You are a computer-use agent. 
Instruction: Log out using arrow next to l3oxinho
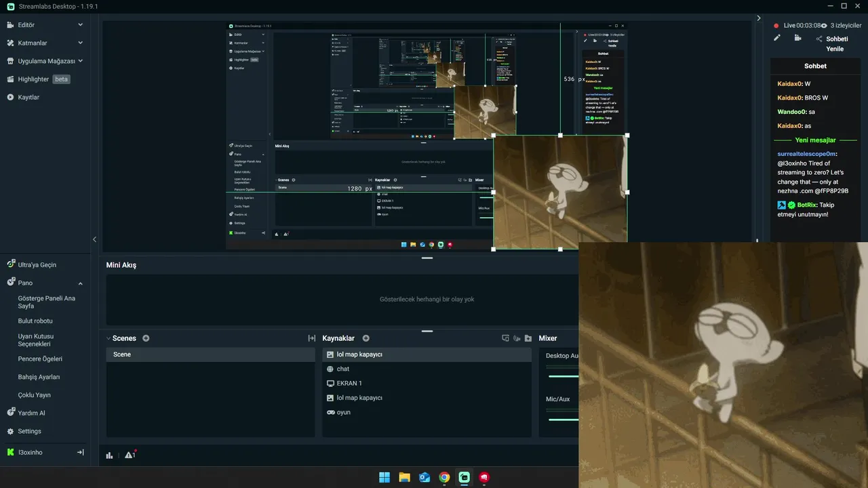(x=80, y=452)
